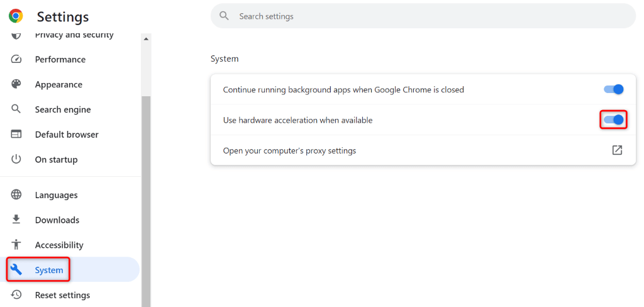Click the Downloads arrow icon
The image size is (644, 307).
click(x=16, y=220)
